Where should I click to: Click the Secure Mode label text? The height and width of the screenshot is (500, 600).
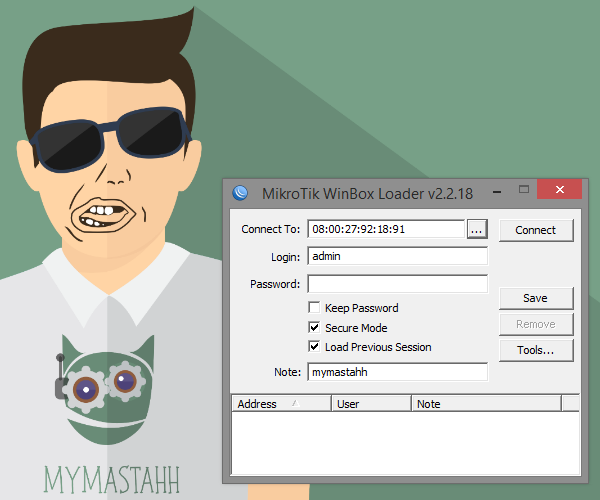pos(356,328)
